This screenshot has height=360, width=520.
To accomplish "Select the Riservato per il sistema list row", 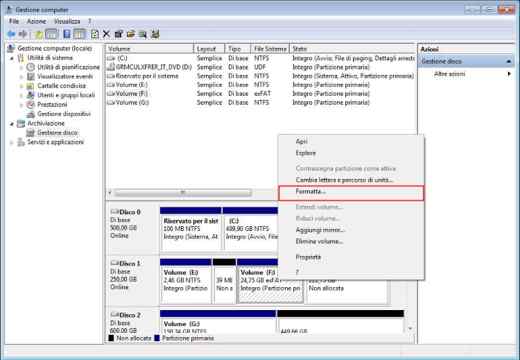I will click(x=260, y=76).
